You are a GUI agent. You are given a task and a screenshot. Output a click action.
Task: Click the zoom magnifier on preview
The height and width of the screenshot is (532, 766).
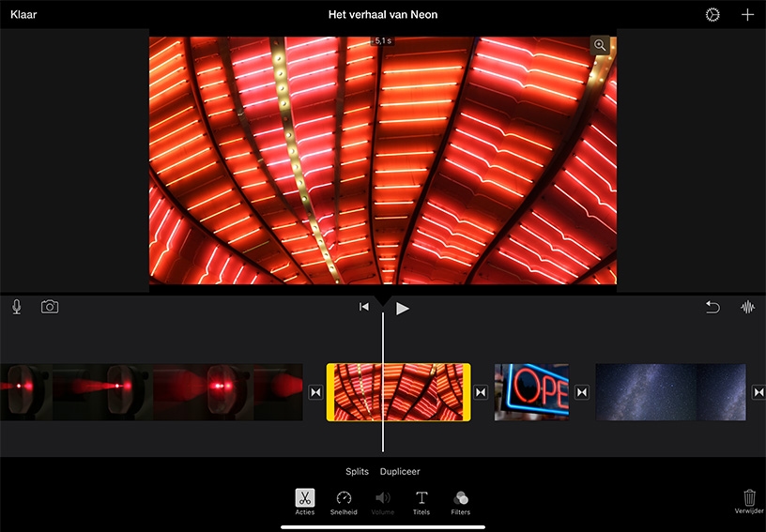coord(600,45)
